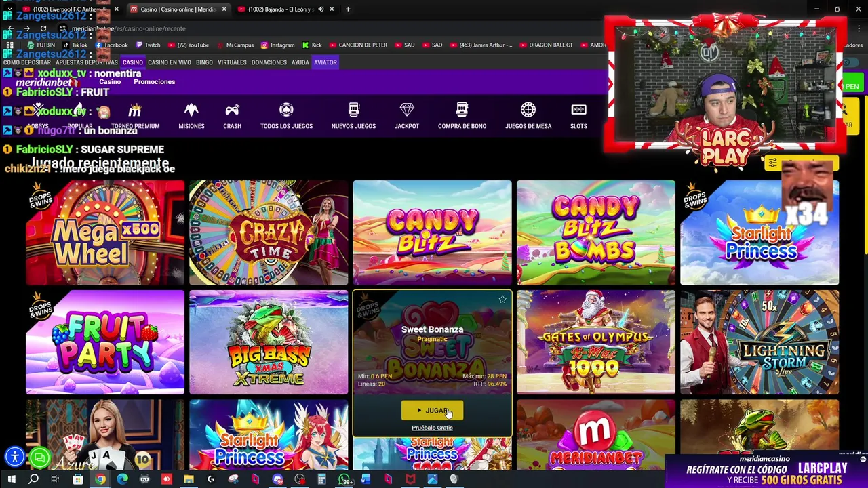The image size is (868, 488).
Task: Select the Jackpot diamond icon
Action: pyautogui.click(x=407, y=110)
